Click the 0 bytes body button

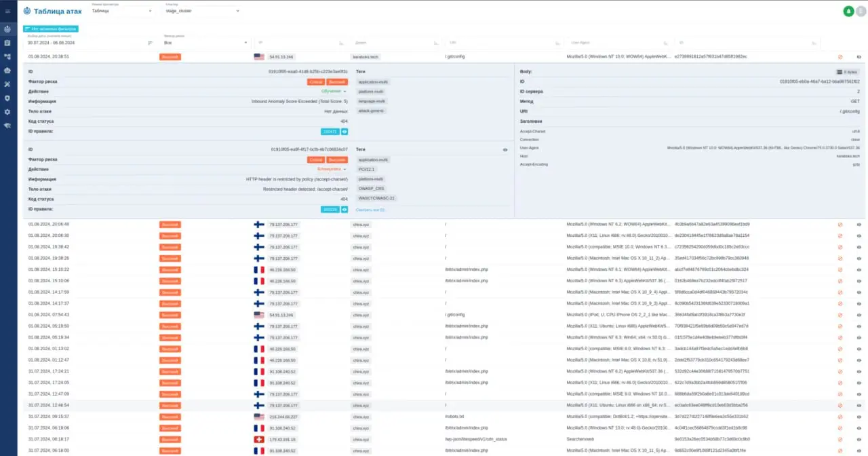click(847, 71)
